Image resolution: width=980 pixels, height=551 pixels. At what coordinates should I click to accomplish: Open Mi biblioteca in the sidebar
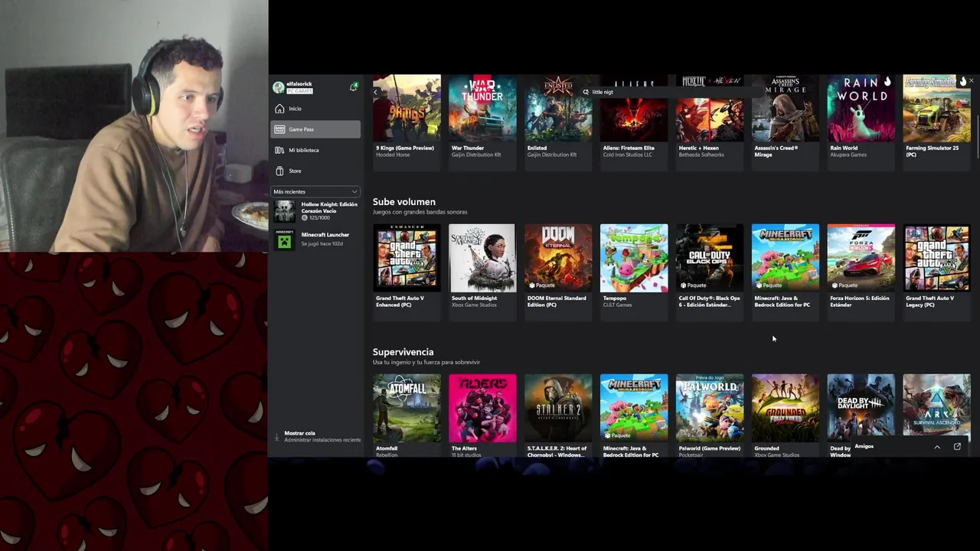tap(315, 150)
